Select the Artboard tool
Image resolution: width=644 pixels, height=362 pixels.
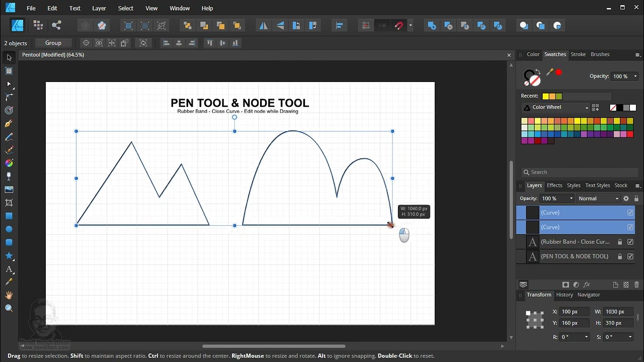click(x=9, y=71)
